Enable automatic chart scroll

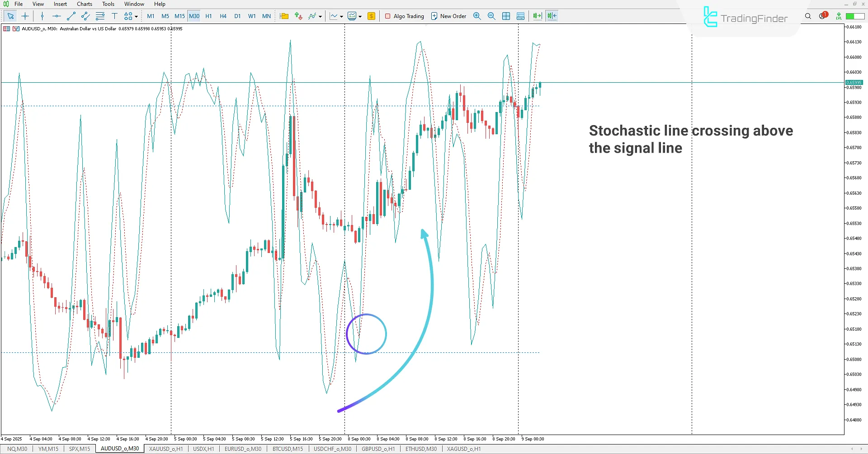tap(537, 16)
